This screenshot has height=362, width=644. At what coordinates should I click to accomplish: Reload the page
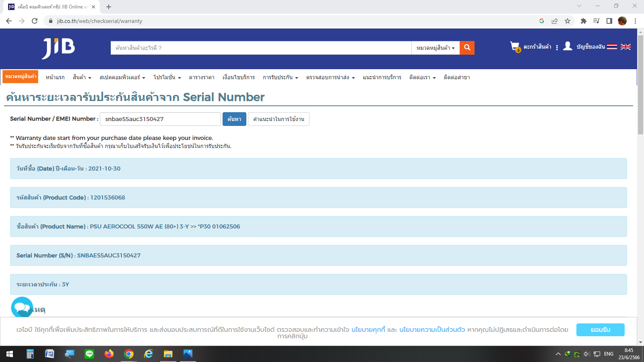pyautogui.click(x=35, y=21)
